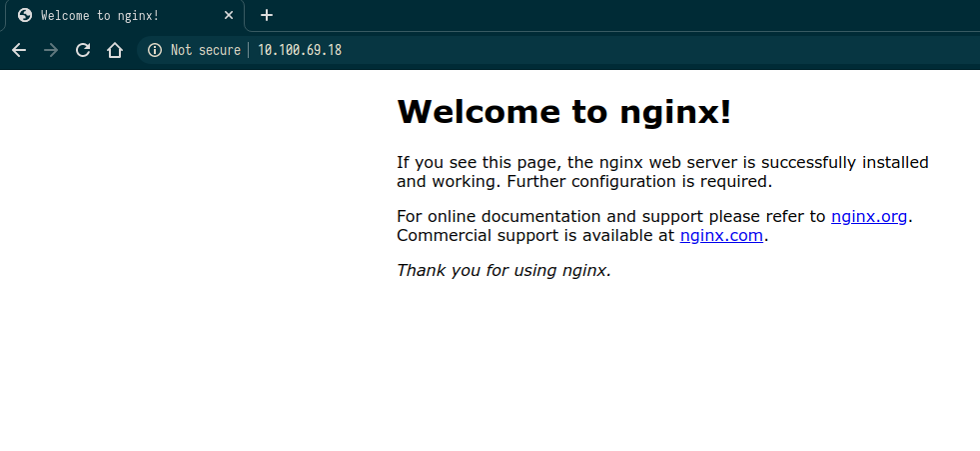
Task: Go to the browser home page
Action: click(x=114, y=51)
